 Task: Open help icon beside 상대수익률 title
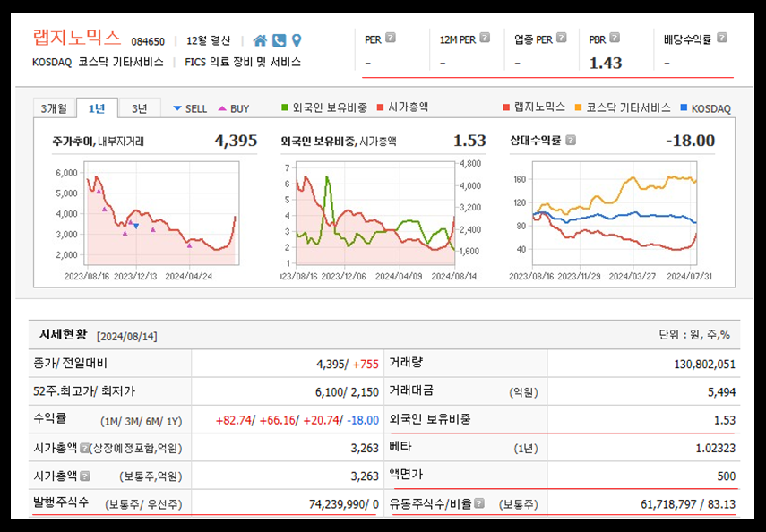(x=570, y=141)
